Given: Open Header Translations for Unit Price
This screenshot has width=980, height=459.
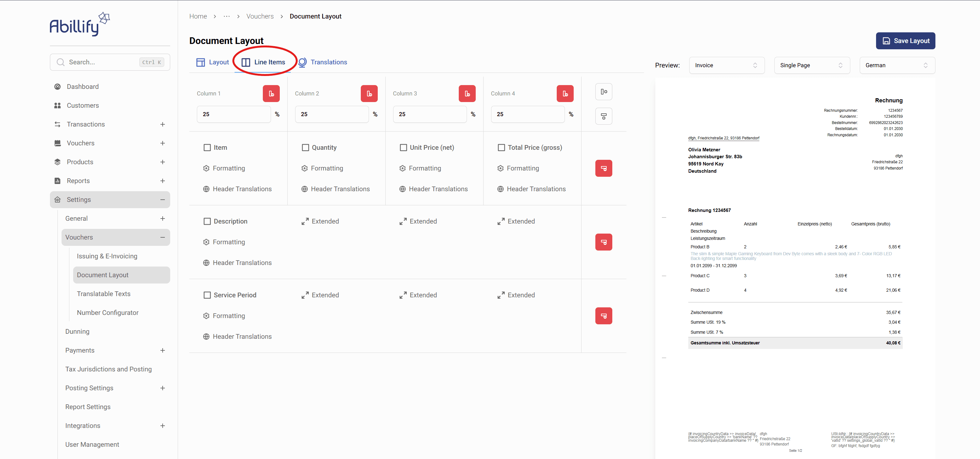Looking at the screenshot, I should click(438, 189).
